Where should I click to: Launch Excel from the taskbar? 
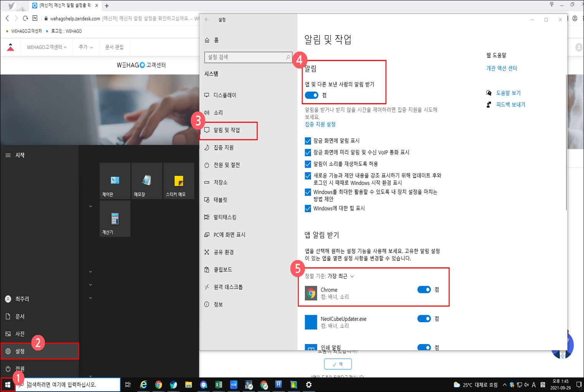[x=218, y=384]
